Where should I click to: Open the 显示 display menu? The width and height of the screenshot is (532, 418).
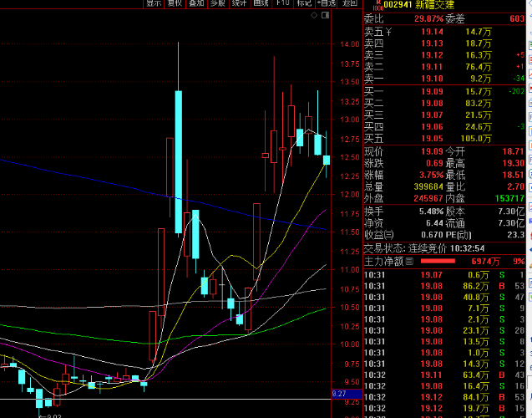pos(154,3)
